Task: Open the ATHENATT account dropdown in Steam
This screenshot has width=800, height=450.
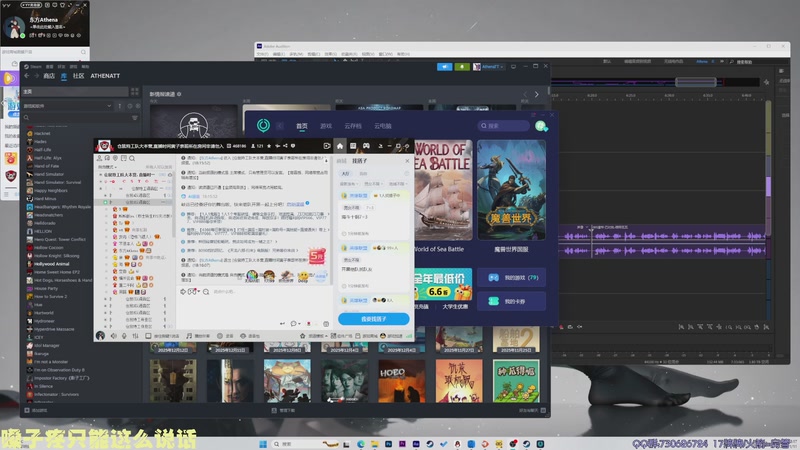Action: [488, 67]
